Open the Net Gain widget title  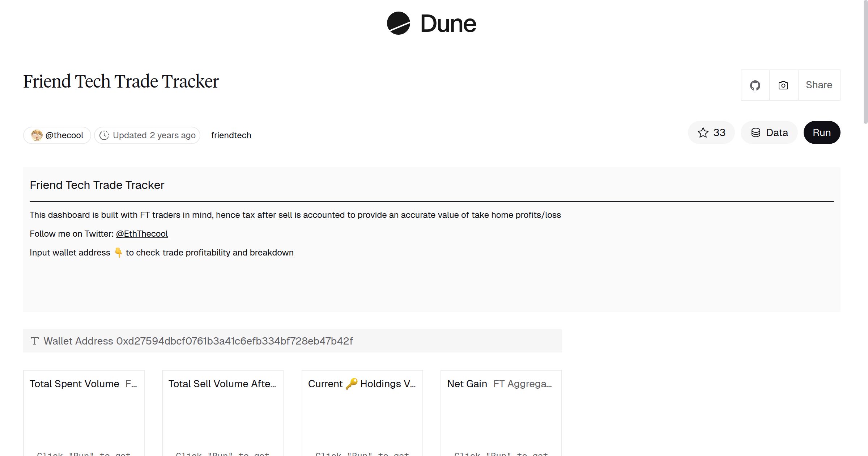tap(467, 384)
